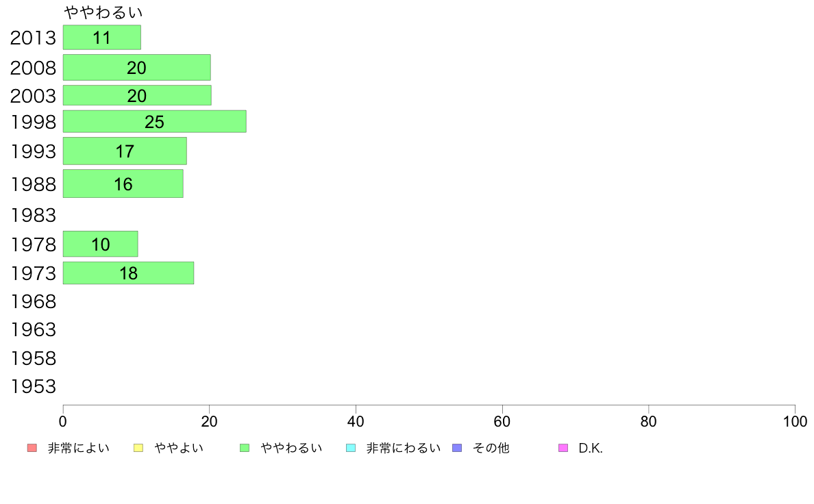Select the 1973 bar showing 18
This screenshot has width=814, height=504.
point(128,273)
